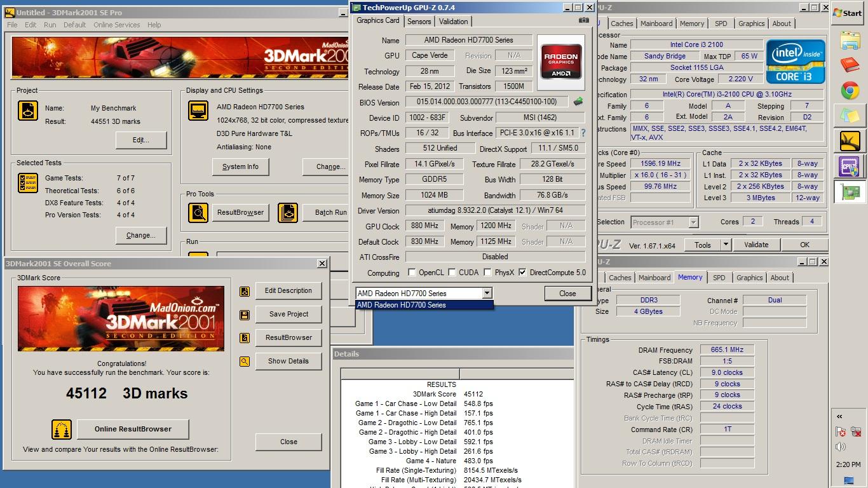This screenshot has width=868, height=488.
Task: Click the Windows Start button
Action: (x=847, y=13)
